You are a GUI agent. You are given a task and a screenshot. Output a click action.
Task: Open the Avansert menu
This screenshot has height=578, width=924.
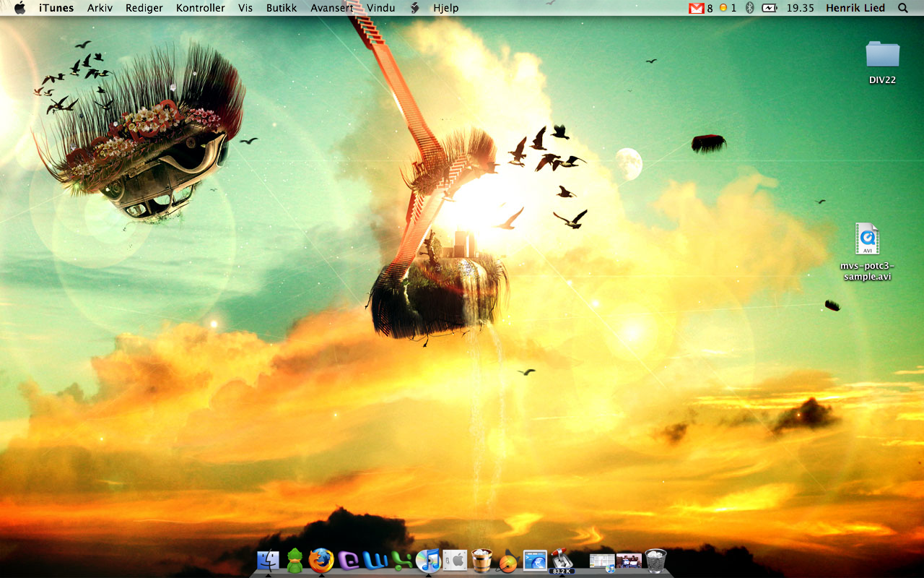[x=332, y=8]
